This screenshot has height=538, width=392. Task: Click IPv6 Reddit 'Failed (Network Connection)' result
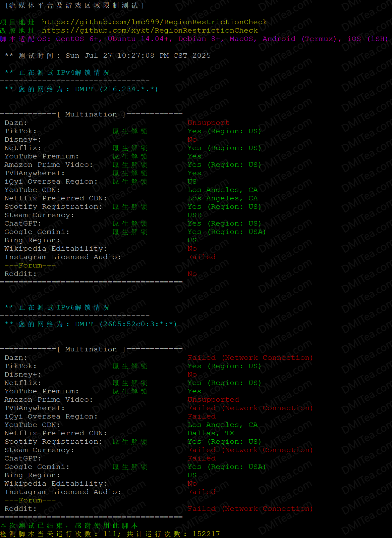250,509
